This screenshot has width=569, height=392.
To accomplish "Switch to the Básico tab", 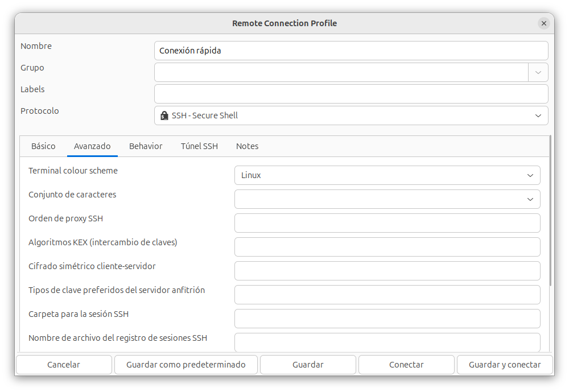I will click(43, 146).
